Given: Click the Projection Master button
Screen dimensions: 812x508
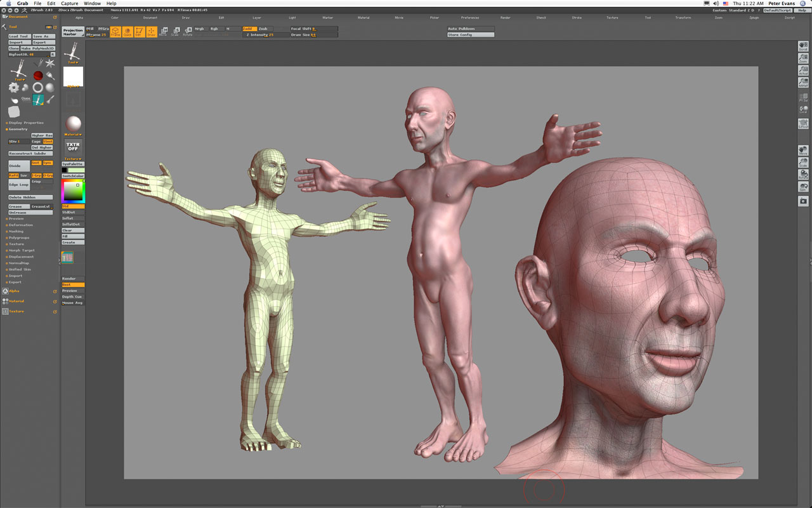Looking at the screenshot, I should (x=73, y=32).
